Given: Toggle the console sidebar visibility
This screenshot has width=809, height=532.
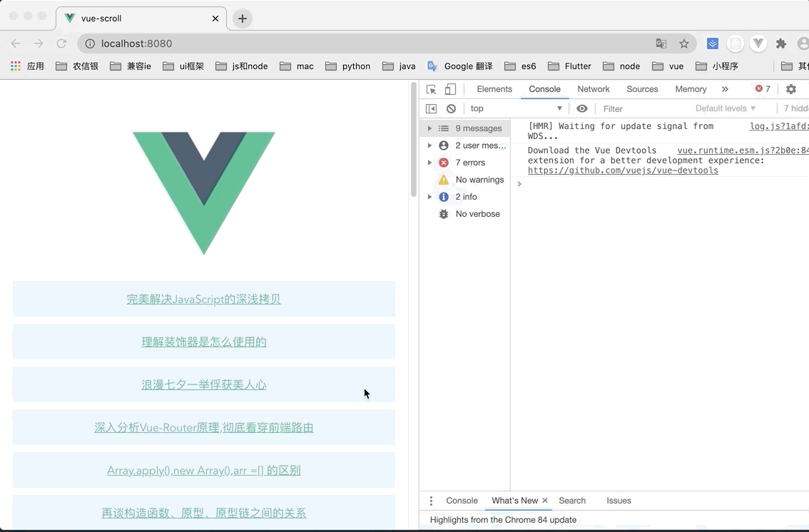Looking at the screenshot, I should click(x=432, y=109).
